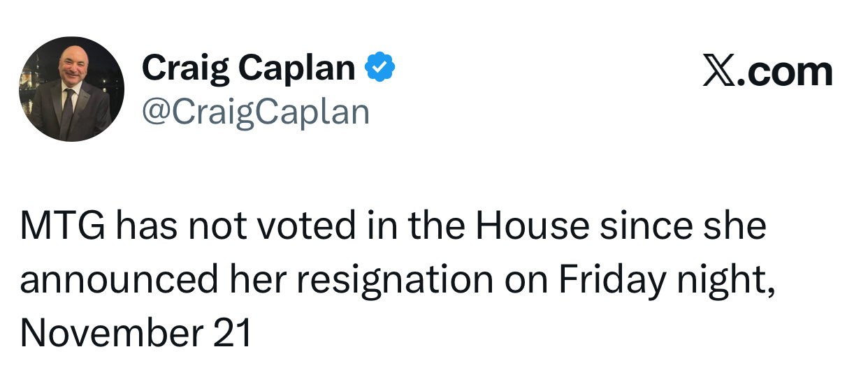This screenshot has height=391, width=868.
Task: Click the surname "Caplan" in the display name
Action: 297,68
